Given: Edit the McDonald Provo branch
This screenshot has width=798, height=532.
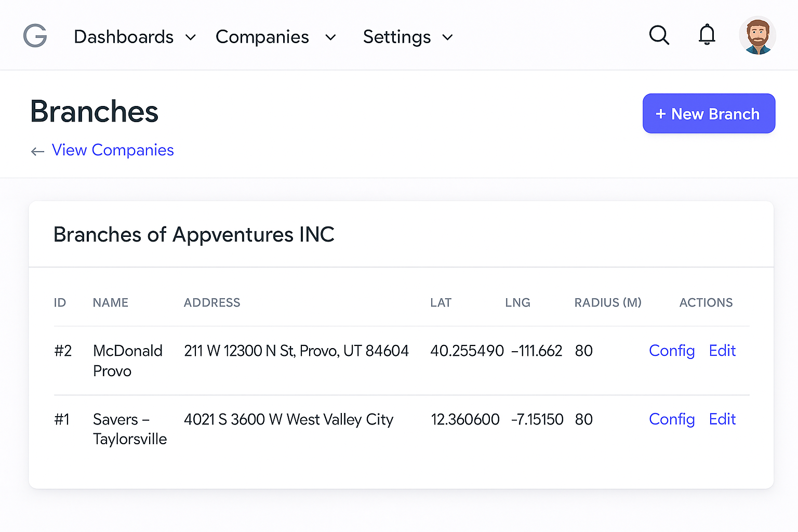Looking at the screenshot, I should coord(722,351).
